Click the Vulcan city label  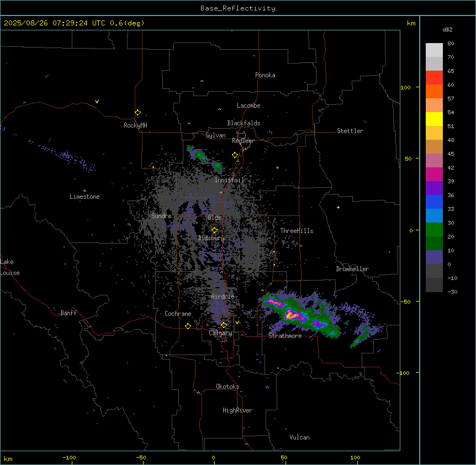point(300,437)
